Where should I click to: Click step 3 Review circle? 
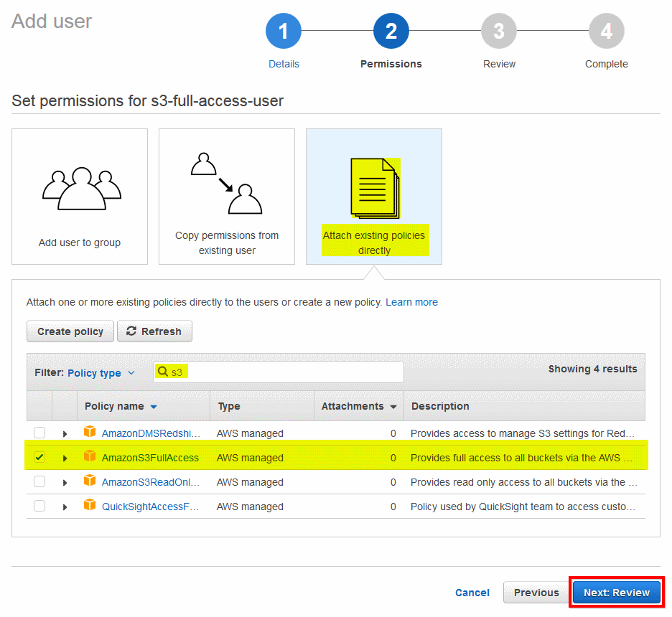[x=499, y=31]
